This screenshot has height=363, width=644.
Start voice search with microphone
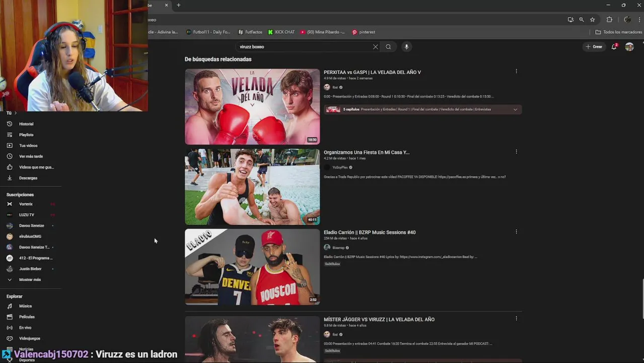pos(406,47)
